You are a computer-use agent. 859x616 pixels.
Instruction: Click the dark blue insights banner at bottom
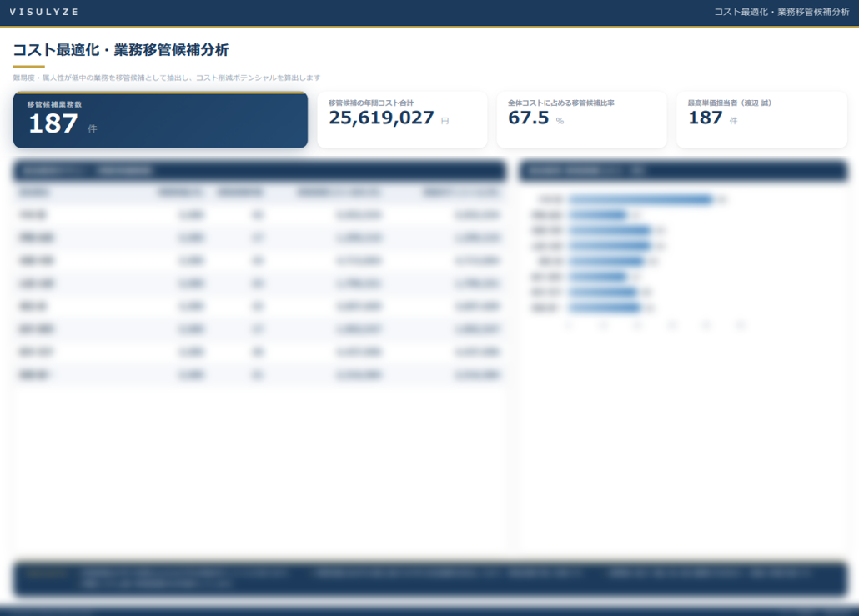pos(429,578)
